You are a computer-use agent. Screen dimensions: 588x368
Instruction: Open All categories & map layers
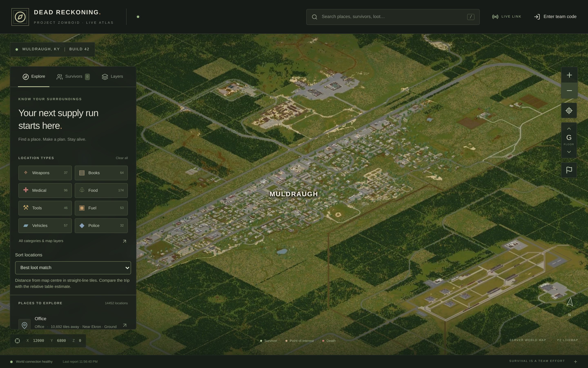click(x=73, y=241)
